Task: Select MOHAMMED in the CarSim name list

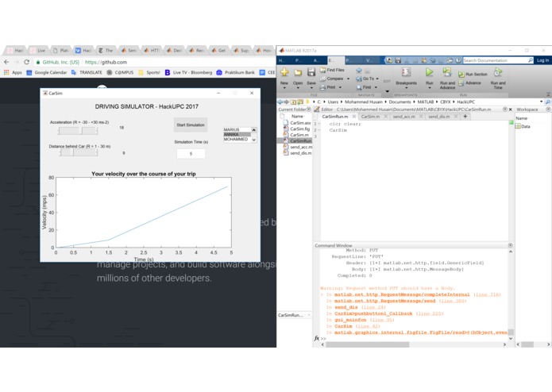Action: (x=237, y=139)
